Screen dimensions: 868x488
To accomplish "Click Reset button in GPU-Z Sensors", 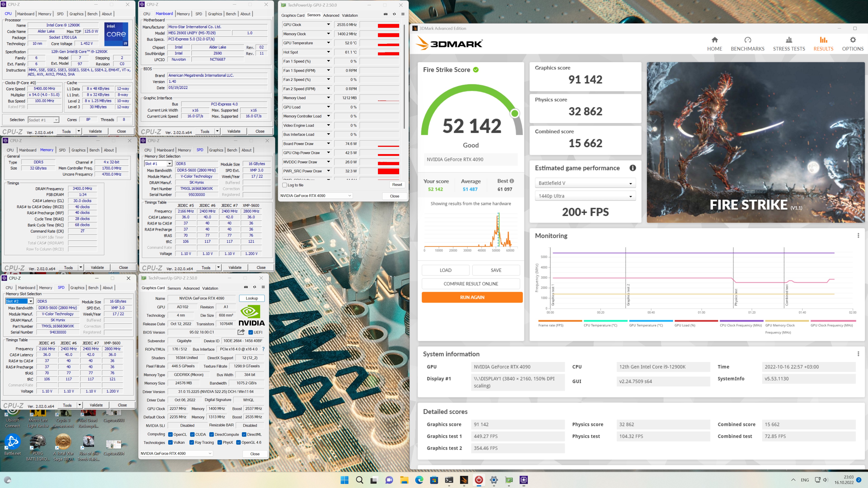I will click(x=397, y=185).
